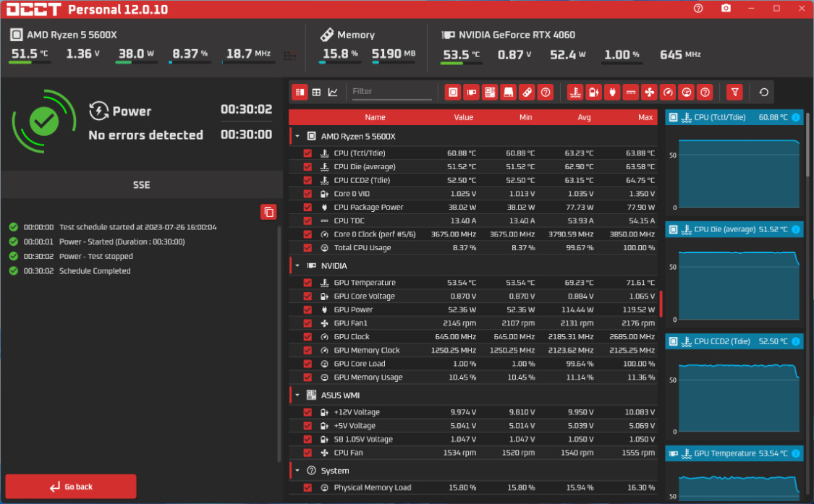
Task: Toggle the current (DC lines) sensor filter icon
Action: click(x=631, y=93)
